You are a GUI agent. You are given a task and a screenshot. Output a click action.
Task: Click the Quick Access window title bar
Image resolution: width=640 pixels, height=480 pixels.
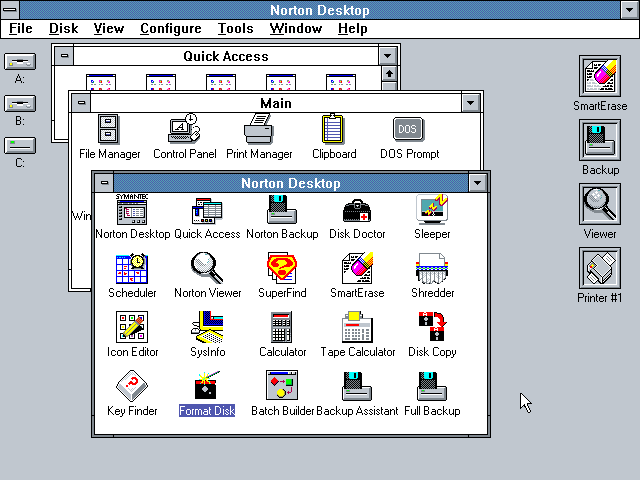coord(226,56)
